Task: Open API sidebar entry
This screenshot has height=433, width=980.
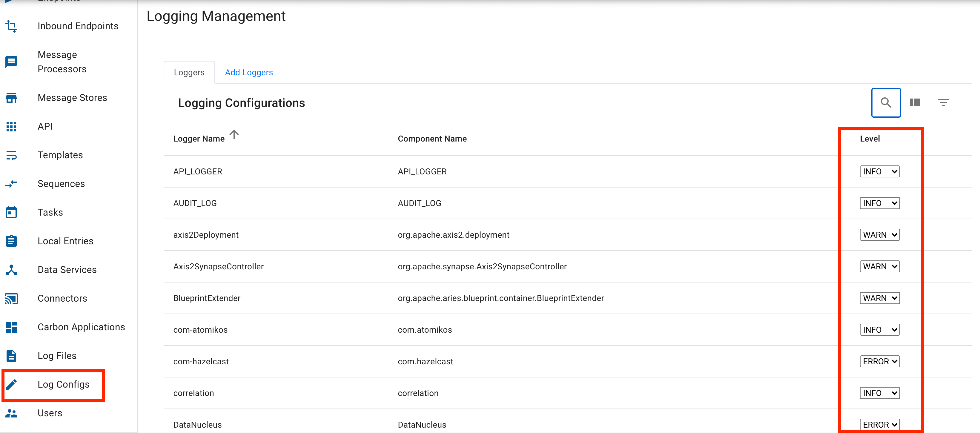Action: click(45, 126)
